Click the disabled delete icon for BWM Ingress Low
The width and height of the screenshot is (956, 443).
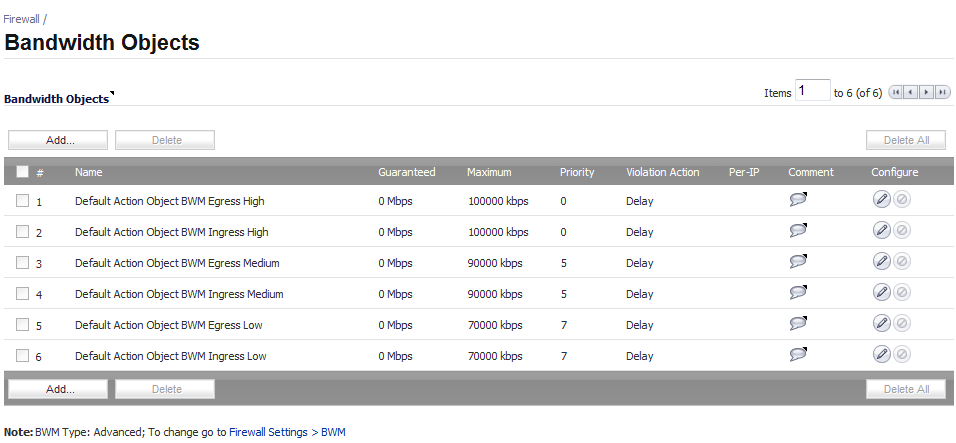(902, 355)
